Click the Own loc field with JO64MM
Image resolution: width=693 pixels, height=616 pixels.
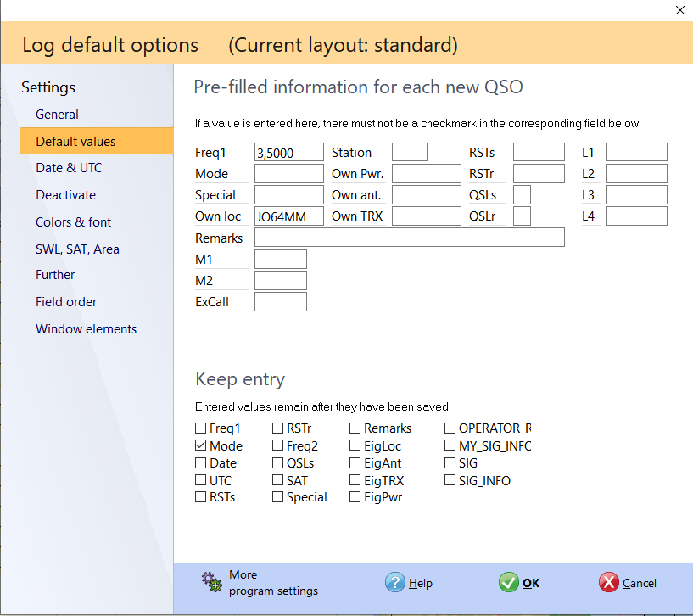click(x=289, y=216)
